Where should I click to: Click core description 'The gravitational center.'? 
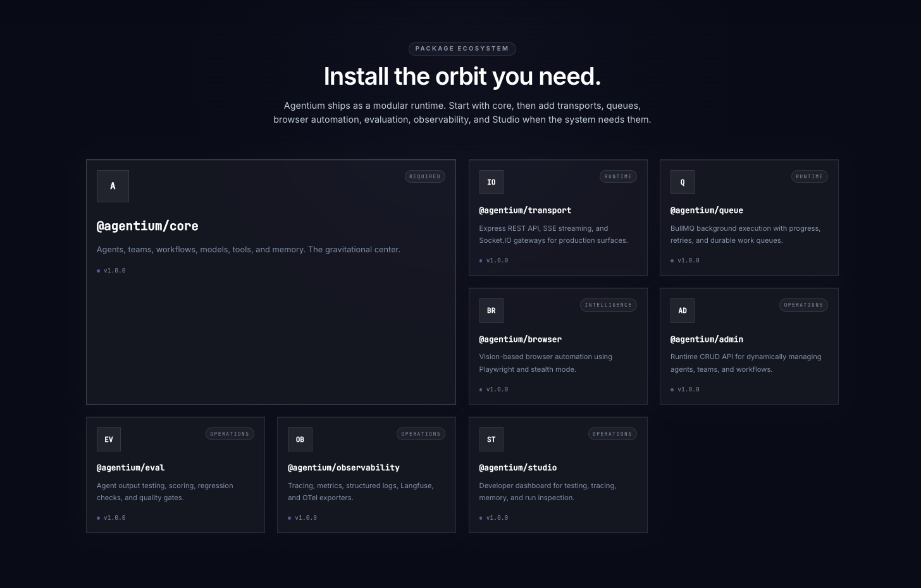coord(354,250)
